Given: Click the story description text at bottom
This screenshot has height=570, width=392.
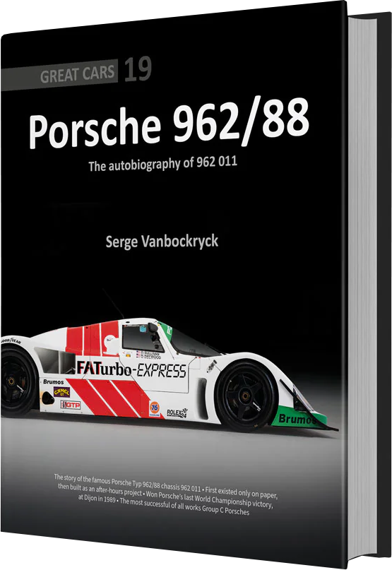Looking at the screenshot, I should click(167, 494).
